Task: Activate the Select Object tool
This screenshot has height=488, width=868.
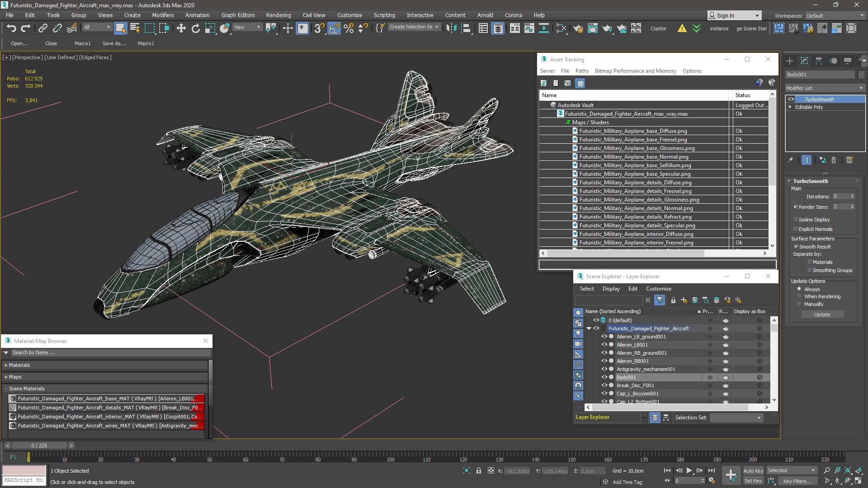Action: (120, 28)
